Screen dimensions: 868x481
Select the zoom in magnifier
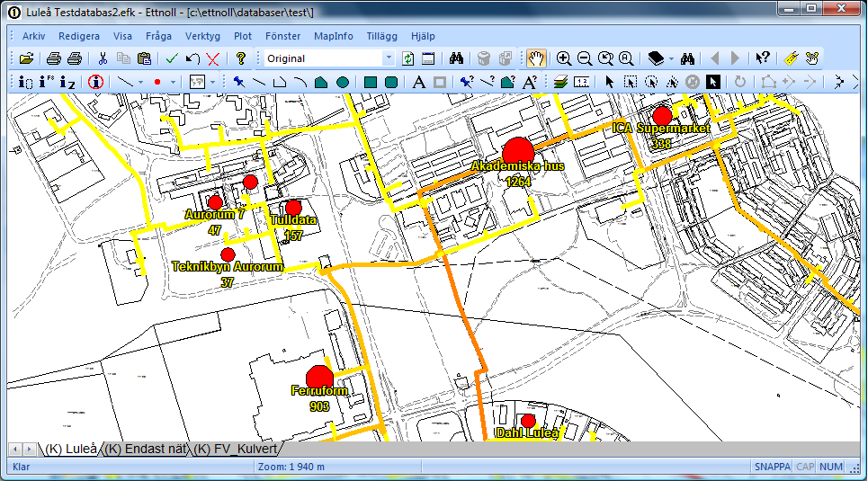tap(564, 58)
